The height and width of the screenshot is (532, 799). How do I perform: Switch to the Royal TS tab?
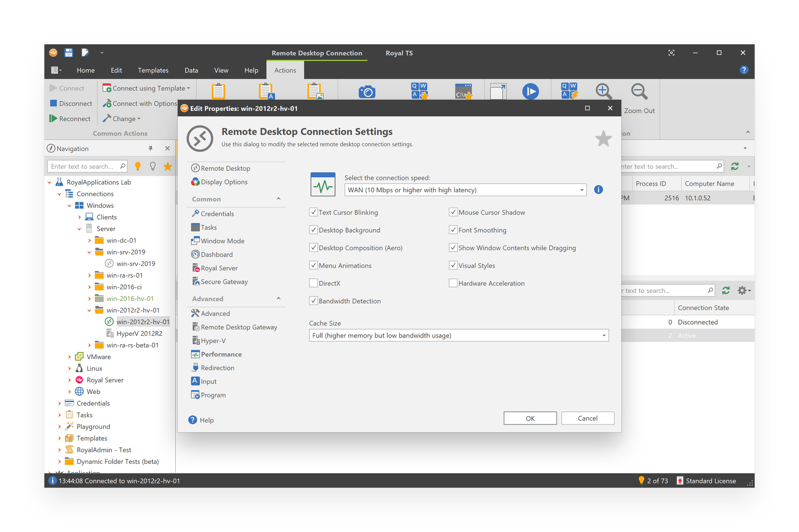pyautogui.click(x=399, y=53)
